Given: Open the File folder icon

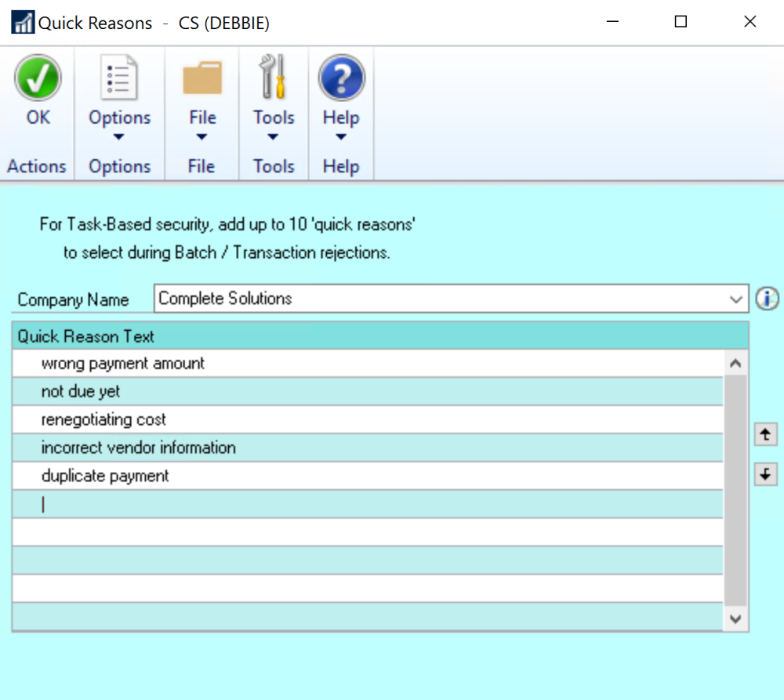Looking at the screenshot, I should [x=202, y=78].
